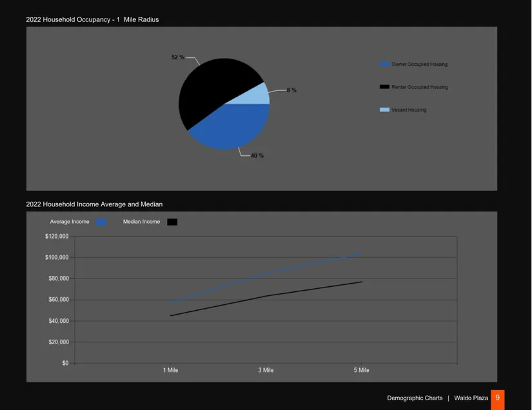Viewport: 532px width, 410px height.
Task: Click the $120,000 y-axis label
Action: pos(56,237)
